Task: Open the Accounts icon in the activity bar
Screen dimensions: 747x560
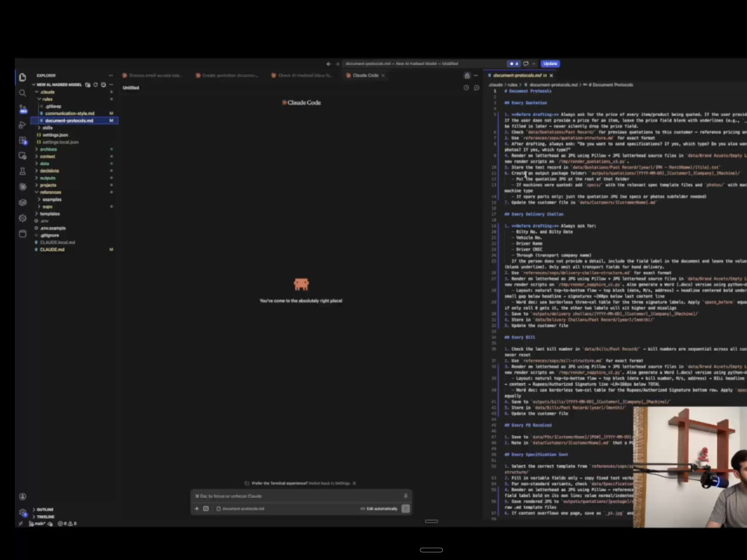Action: pyautogui.click(x=22, y=497)
